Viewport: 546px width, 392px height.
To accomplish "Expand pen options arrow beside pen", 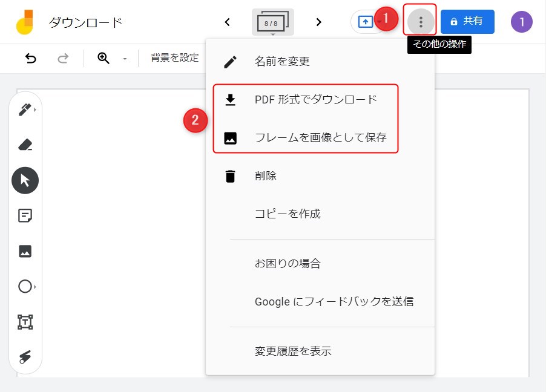I will (x=35, y=109).
